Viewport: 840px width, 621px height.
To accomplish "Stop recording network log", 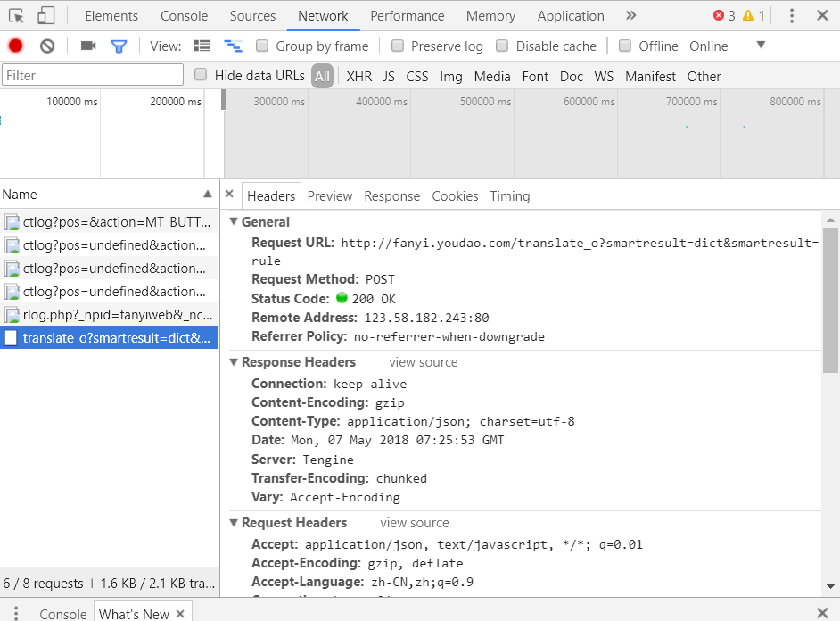I will 15,46.
